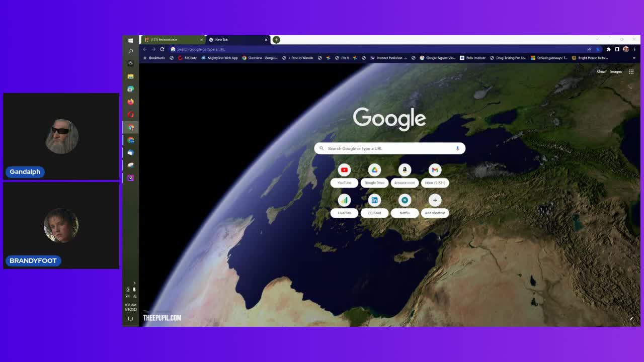Open the Google Drive shortcut

click(374, 175)
